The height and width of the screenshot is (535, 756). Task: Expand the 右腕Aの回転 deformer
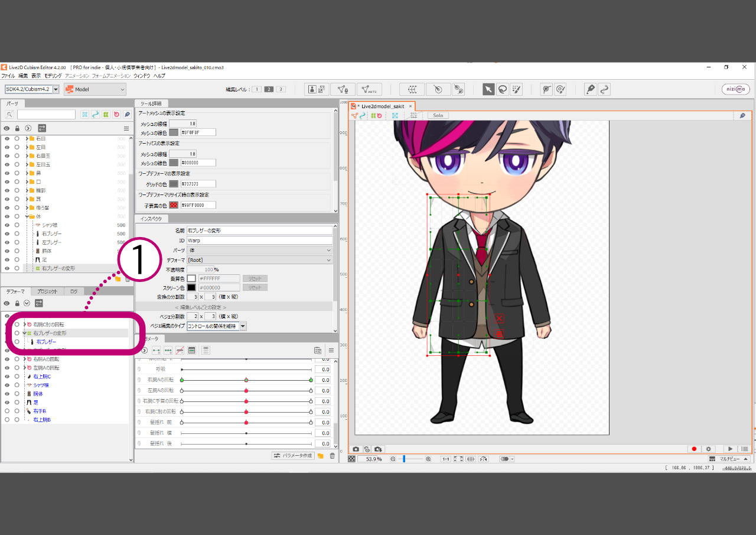24,359
